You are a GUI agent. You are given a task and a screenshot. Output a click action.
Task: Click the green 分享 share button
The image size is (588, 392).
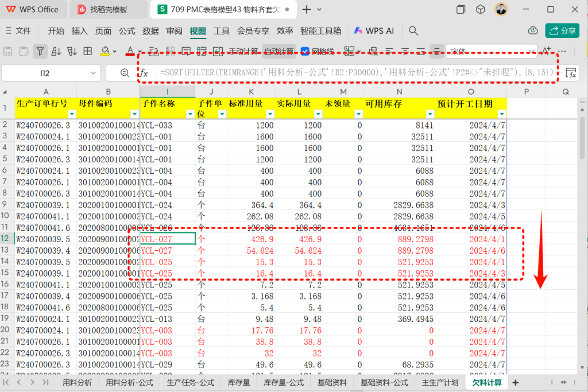(x=562, y=31)
